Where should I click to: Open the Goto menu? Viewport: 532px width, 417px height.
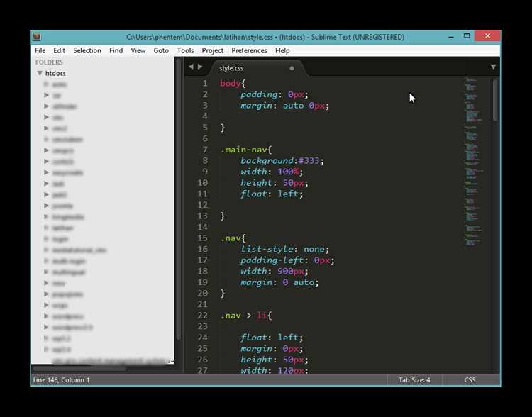(x=161, y=50)
